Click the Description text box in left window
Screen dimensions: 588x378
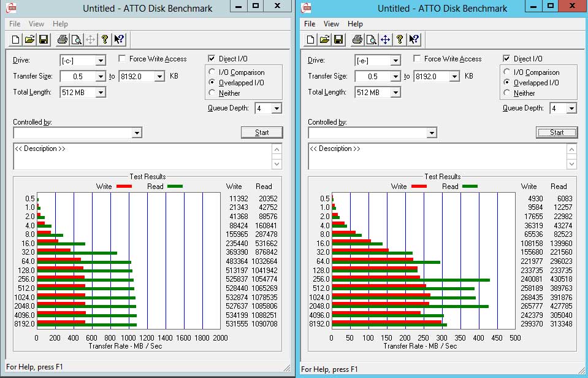(143, 156)
